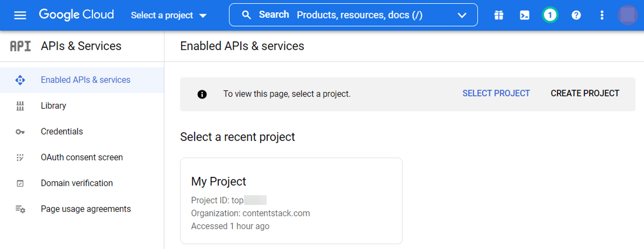Click the CREATE PROJECT button
644x249 pixels.
(x=585, y=93)
